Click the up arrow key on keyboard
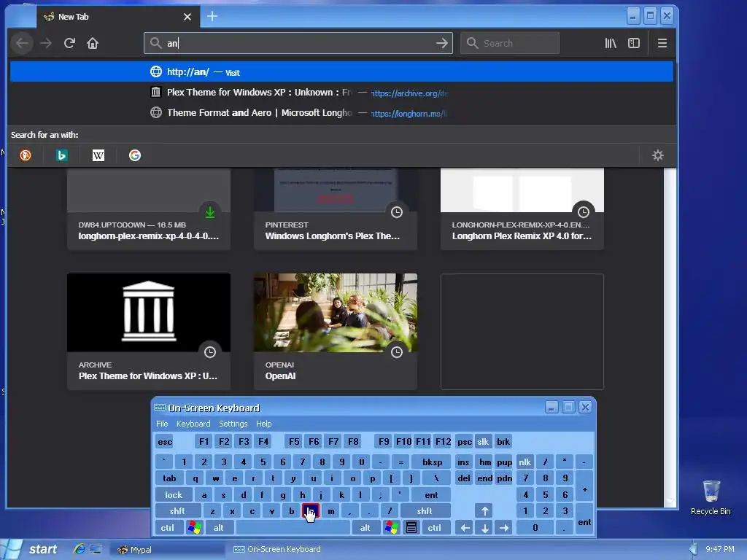The width and height of the screenshot is (747, 560). click(x=484, y=511)
